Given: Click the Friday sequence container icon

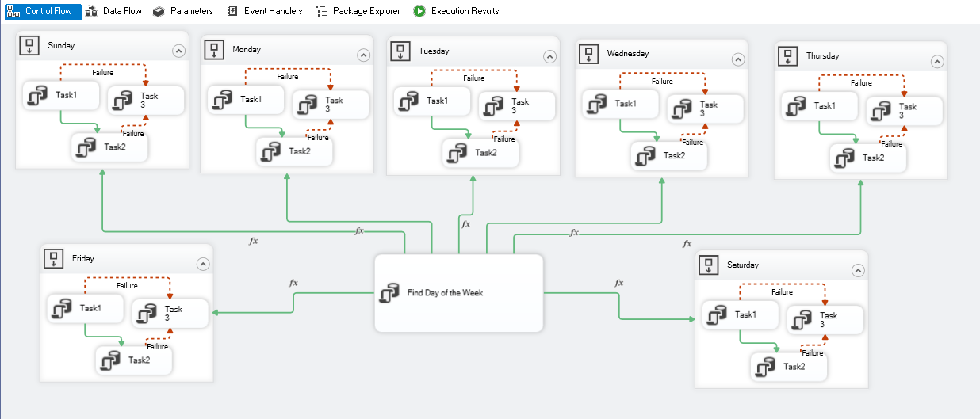Looking at the screenshot, I should [x=54, y=258].
